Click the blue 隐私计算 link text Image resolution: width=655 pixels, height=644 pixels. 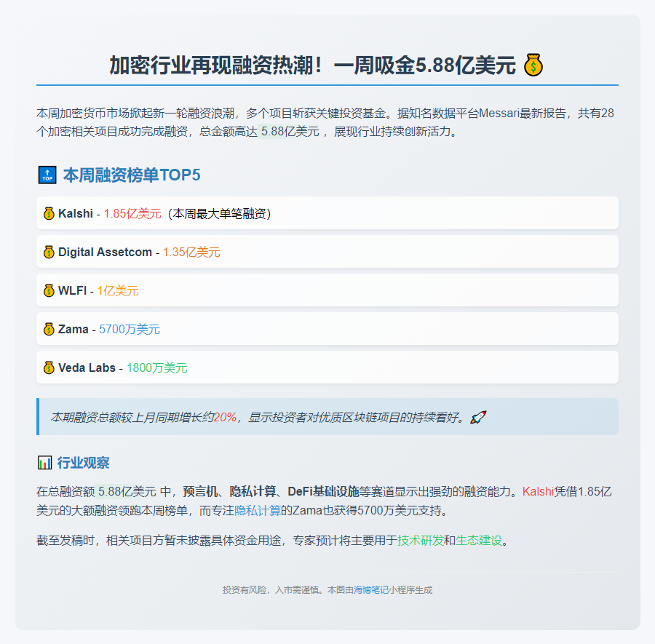pos(258,510)
